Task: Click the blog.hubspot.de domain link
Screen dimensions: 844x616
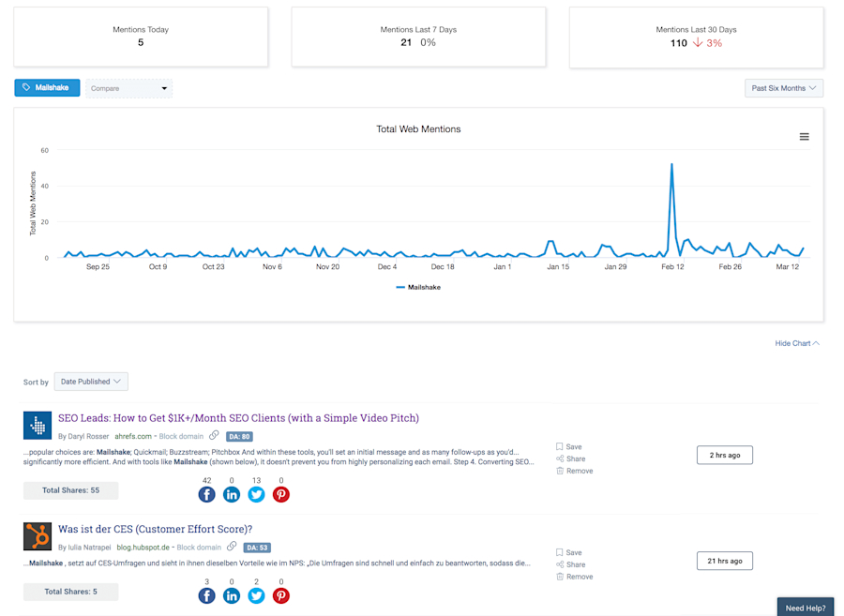Action: pos(143,548)
